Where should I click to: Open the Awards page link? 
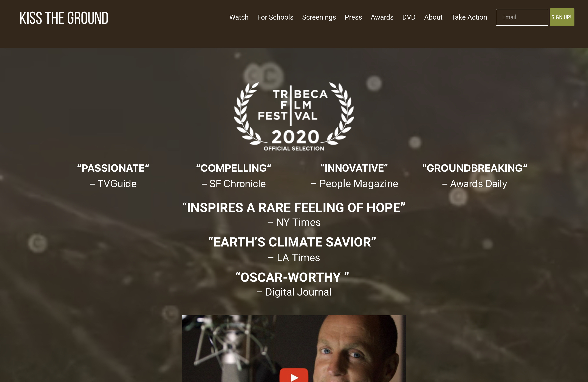tap(382, 17)
